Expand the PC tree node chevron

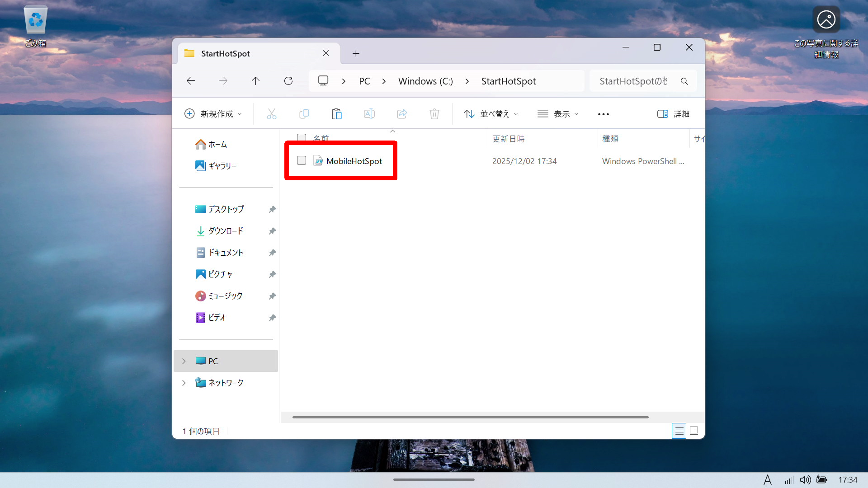point(184,361)
